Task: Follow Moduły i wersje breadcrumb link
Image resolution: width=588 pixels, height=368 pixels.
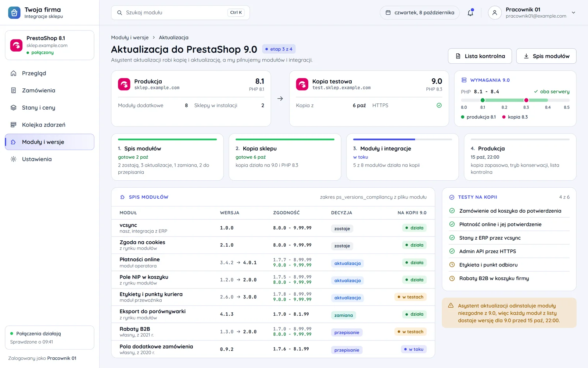Action: pos(130,38)
